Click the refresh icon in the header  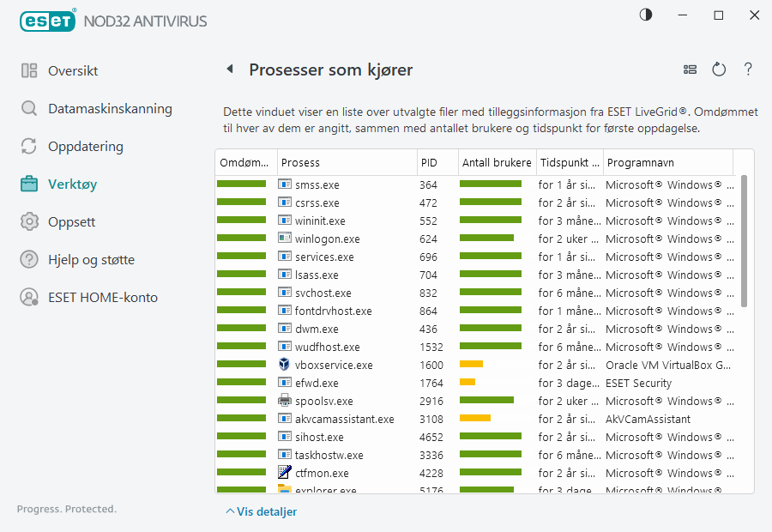719,70
